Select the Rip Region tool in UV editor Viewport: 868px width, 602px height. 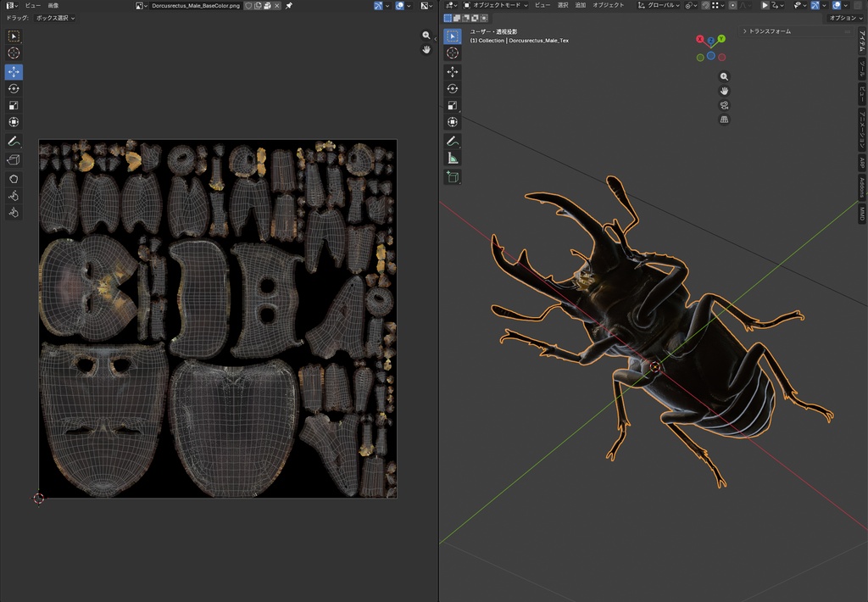click(14, 160)
